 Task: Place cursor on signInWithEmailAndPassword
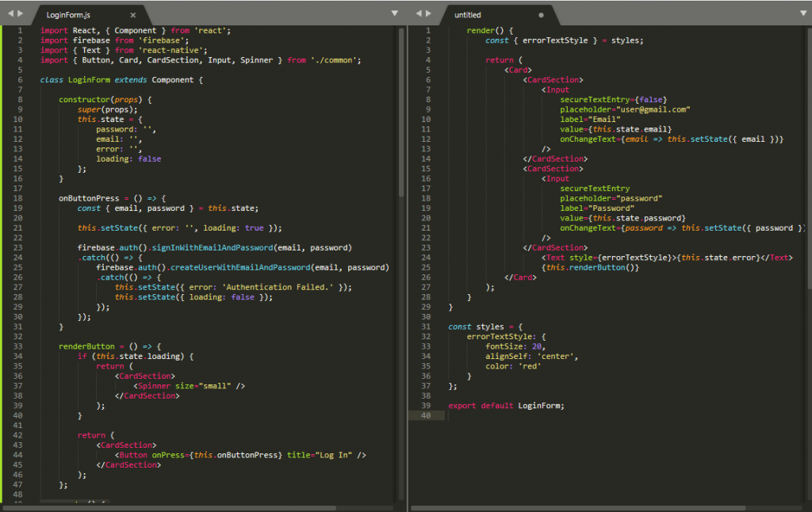tap(213, 248)
